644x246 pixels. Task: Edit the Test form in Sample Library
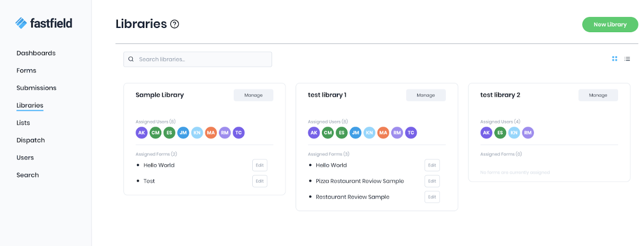click(x=260, y=181)
